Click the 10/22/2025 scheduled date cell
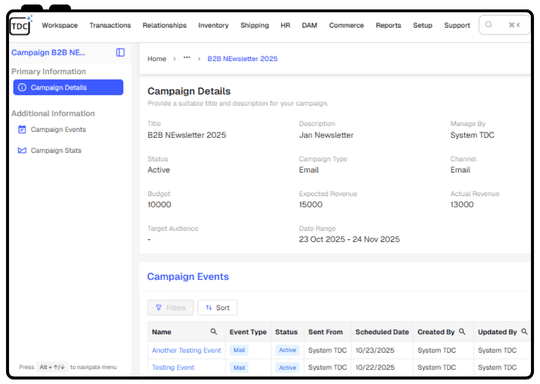540x384 pixels. tap(375, 367)
